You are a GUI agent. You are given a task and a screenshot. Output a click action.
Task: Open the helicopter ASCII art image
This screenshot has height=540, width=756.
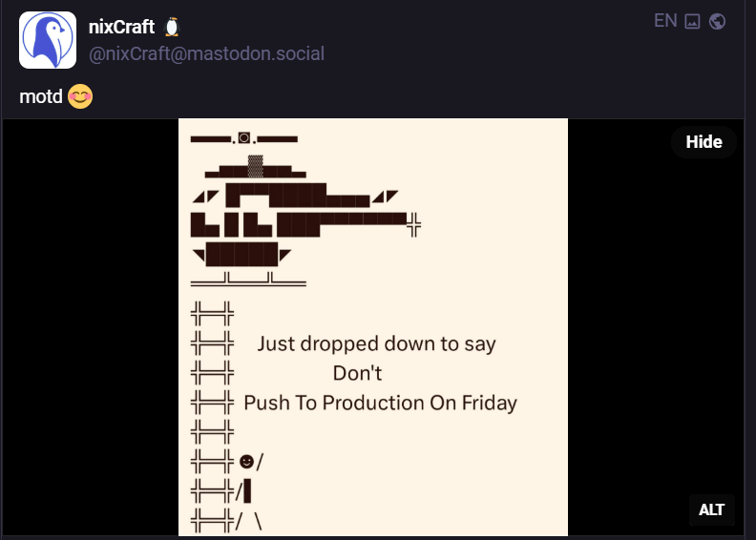pos(373,327)
